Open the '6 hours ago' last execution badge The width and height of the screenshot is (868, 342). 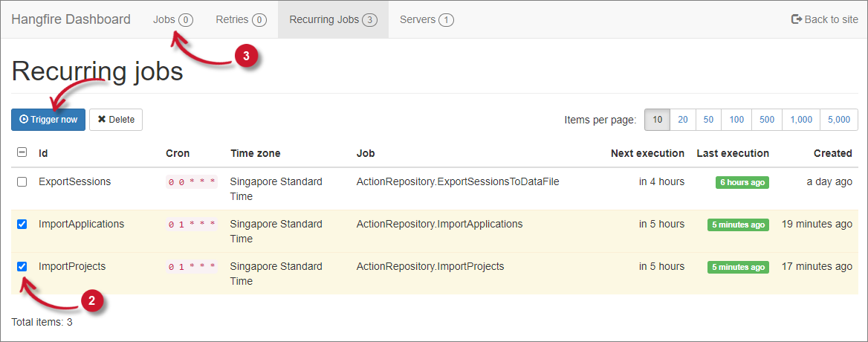point(742,183)
